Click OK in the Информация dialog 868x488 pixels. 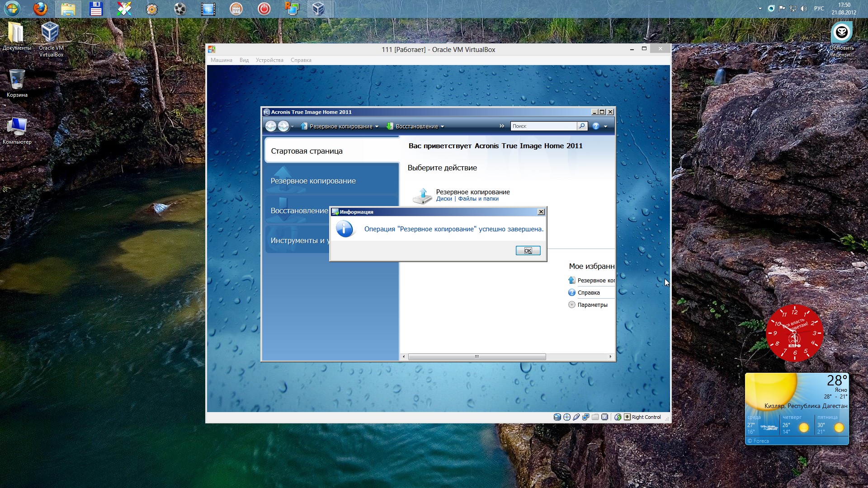tap(528, 250)
